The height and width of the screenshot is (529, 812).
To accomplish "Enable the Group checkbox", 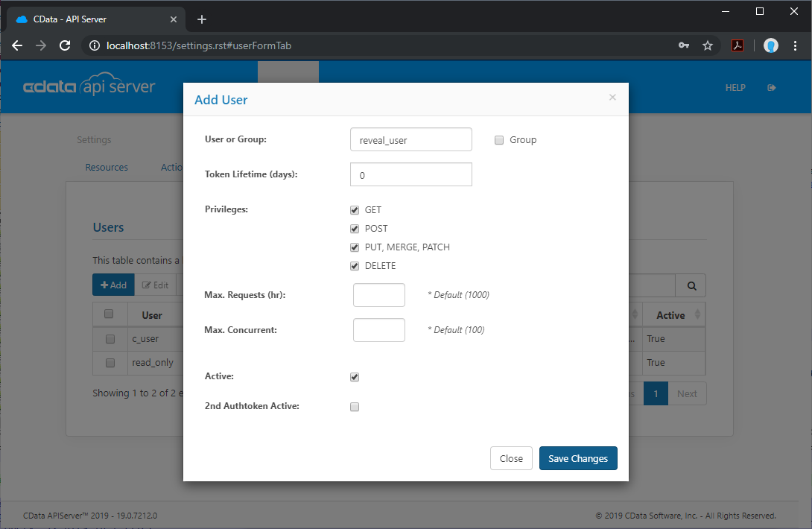I will 499,140.
